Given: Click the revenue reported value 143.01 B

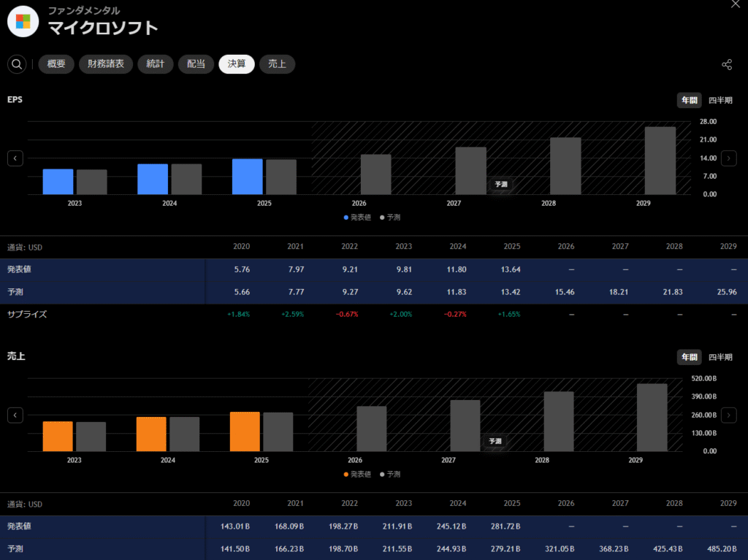Looking at the screenshot, I should pos(235,526).
